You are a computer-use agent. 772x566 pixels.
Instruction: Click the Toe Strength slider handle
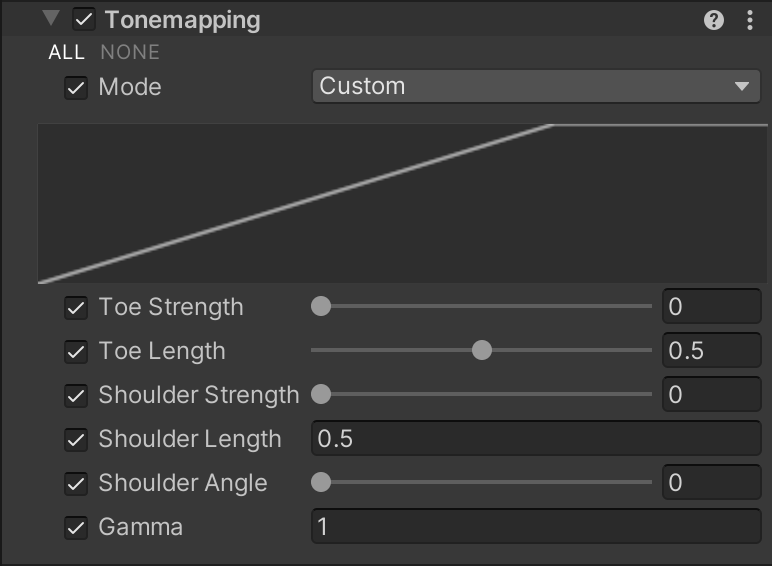321,307
